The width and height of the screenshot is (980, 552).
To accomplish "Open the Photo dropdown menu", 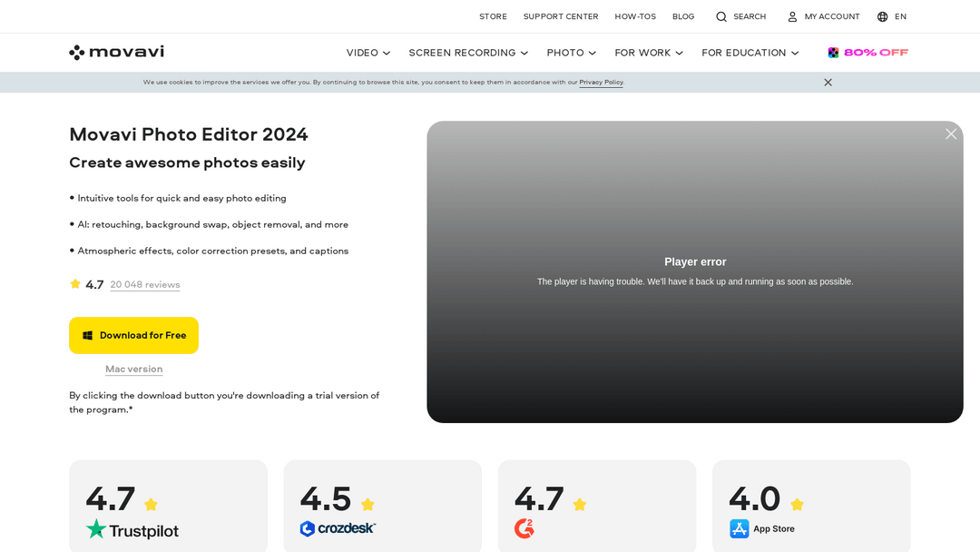I will (x=571, y=53).
